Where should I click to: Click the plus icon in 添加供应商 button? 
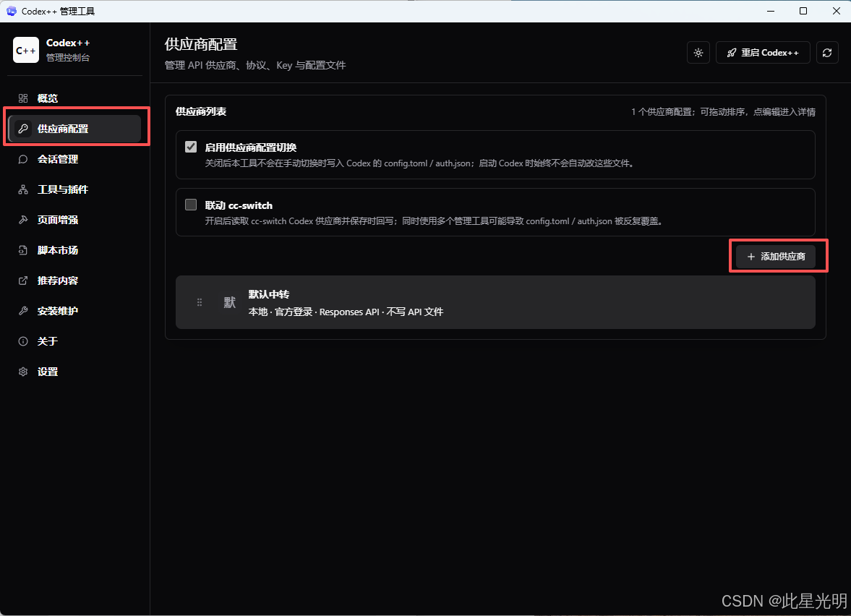click(x=750, y=257)
